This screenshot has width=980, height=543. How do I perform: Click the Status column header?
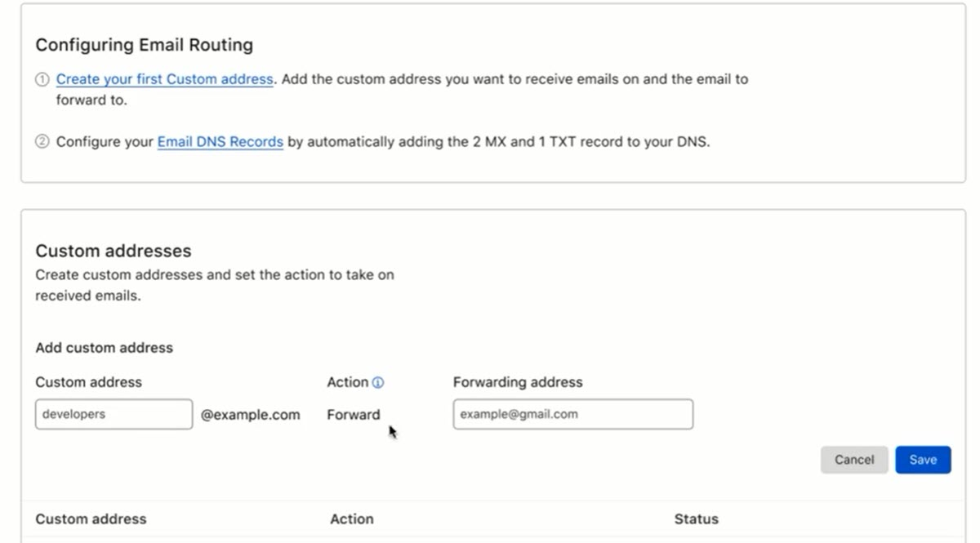pos(696,519)
